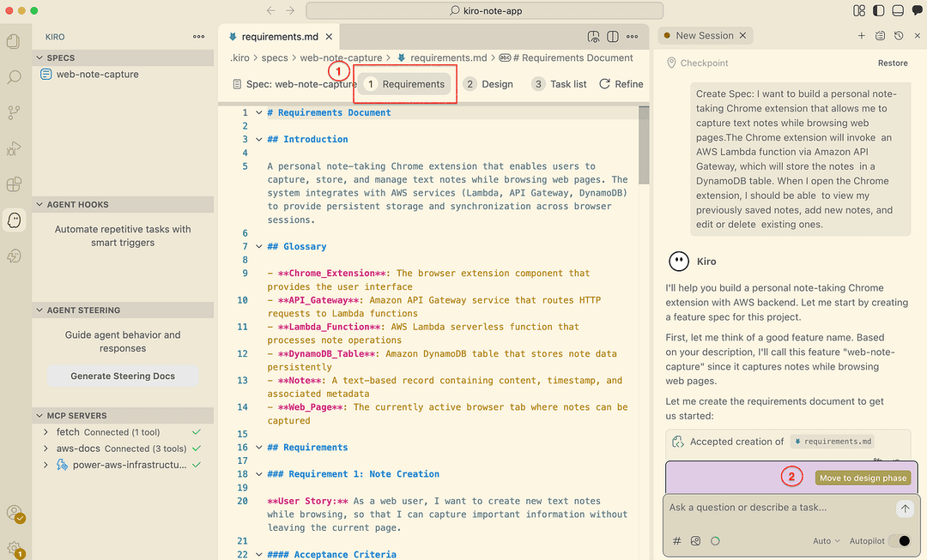Click in the chat input field

point(779,508)
